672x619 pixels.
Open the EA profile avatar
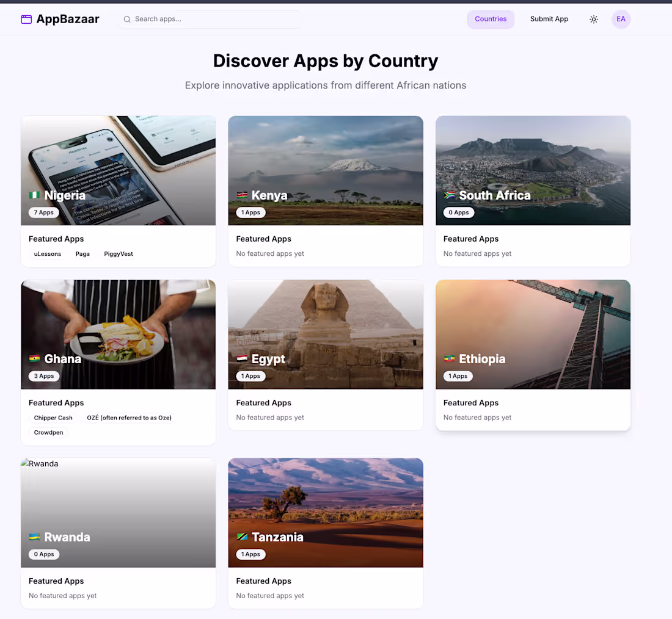coord(621,19)
